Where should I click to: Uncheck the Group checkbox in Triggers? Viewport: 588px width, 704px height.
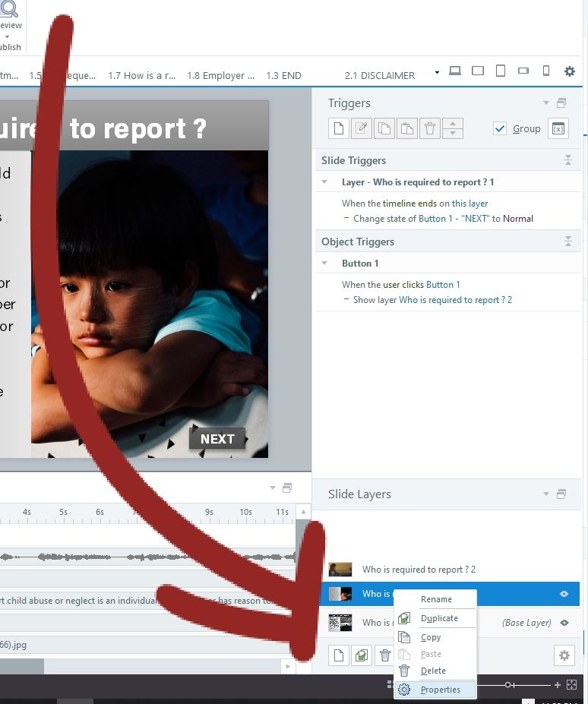coord(500,128)
